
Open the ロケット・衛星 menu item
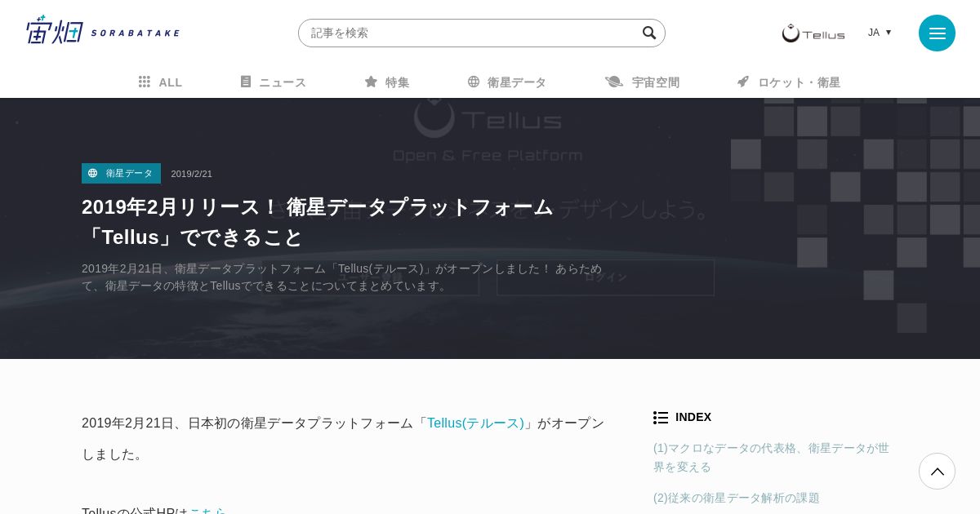pyautogui.click(x=788, y=82)
